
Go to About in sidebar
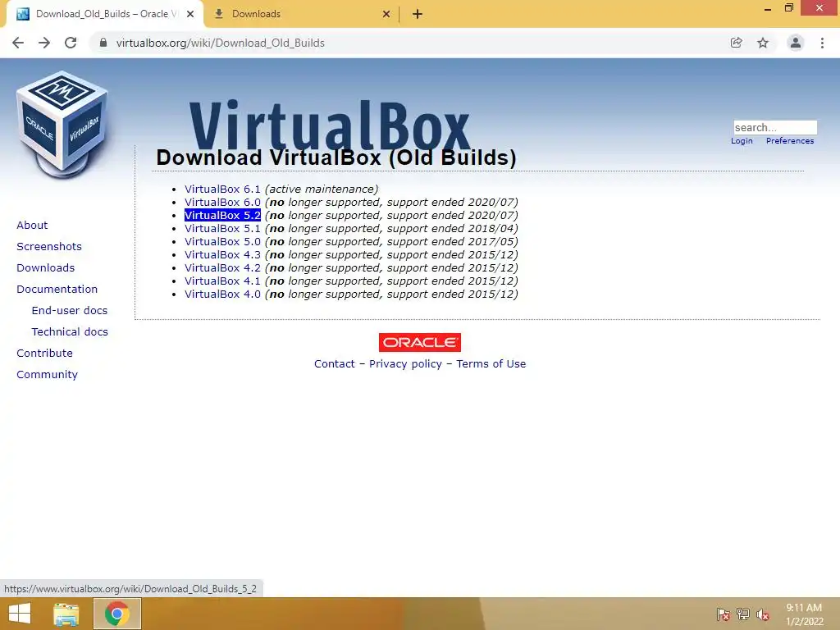point(32,225)
